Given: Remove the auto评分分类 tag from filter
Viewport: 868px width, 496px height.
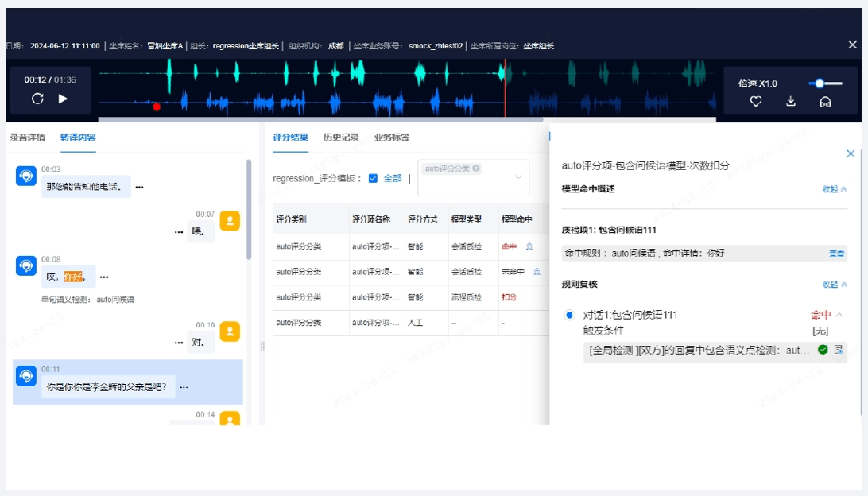Looking at the screenshot, I should click(475, 169).
